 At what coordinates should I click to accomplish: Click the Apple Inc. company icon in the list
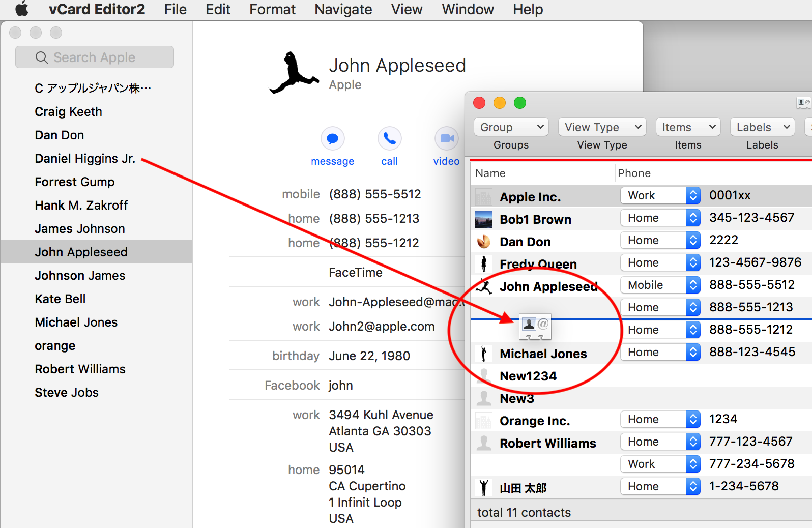click(x=483, y=197)
